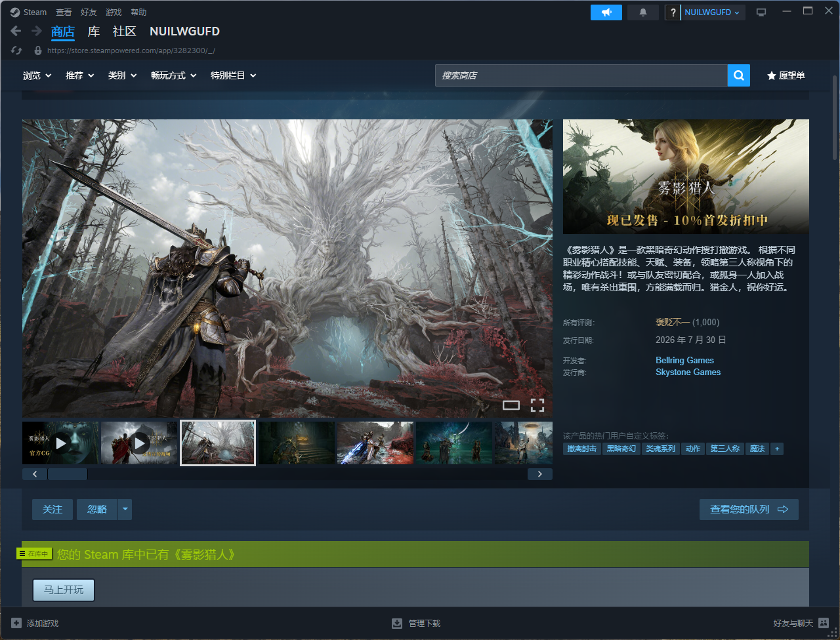Switch screenshot viewer to theater mode
Viewport: 840px width, 640px height.
[511, 405]
